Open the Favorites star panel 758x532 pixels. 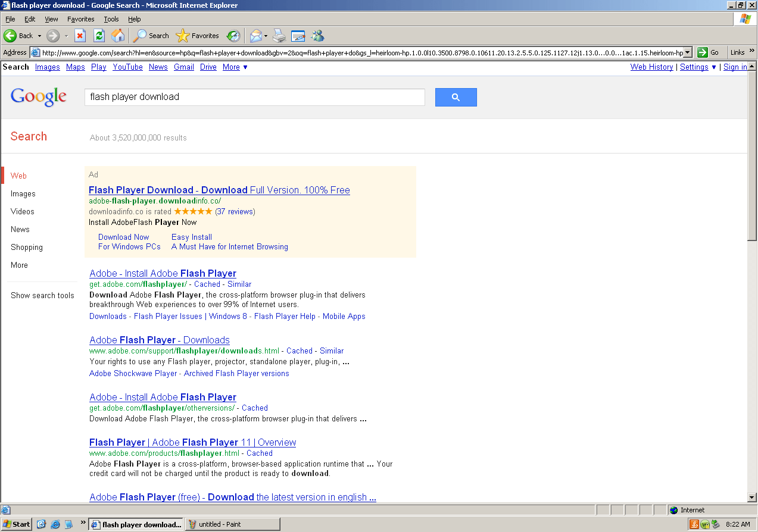click(x=198, y=36)
